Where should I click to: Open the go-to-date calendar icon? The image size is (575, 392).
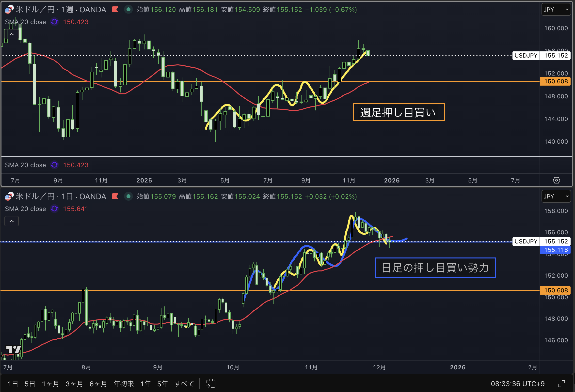(x=211, y=383)
